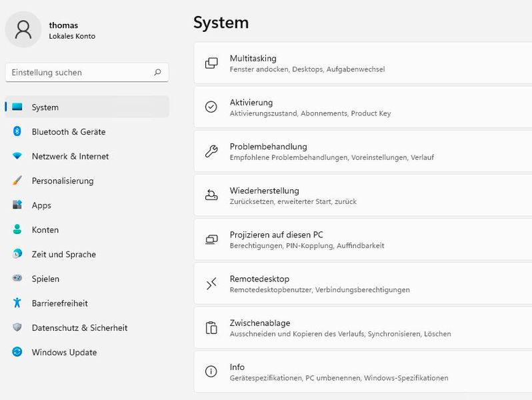Viewport: 532px width, 400px height.
Task: Click the Wi-Fi network icon in sidebar
Action: pyautogui.click(x=17, y=156)
